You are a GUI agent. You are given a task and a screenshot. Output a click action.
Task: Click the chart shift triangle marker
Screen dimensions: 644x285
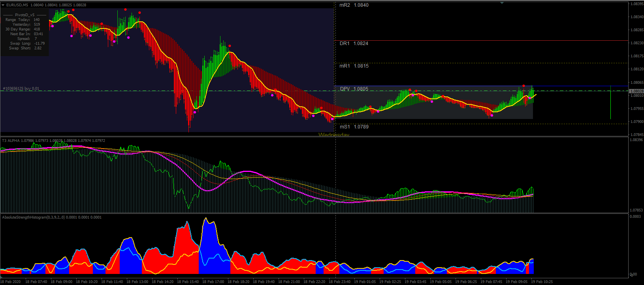pyautogui.click(x=502, y=3)
